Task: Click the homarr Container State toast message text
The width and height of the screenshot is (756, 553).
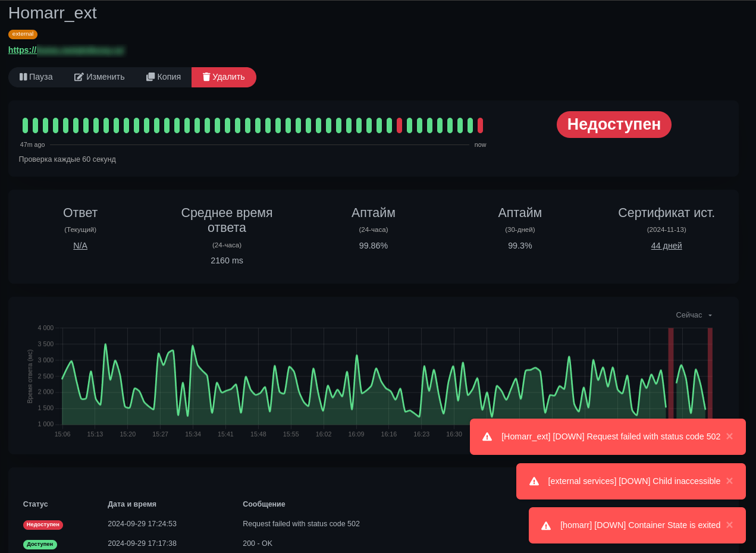Action: (640, 525)
